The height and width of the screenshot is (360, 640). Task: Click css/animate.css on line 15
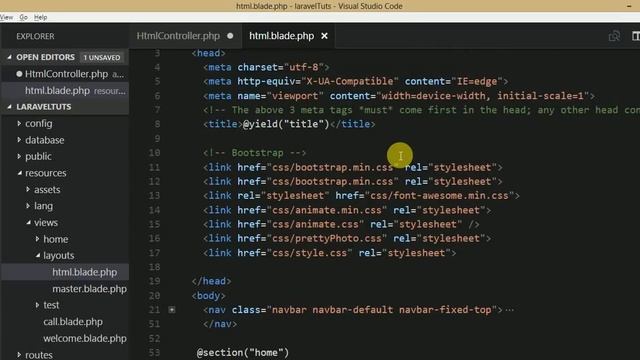tap(315, 224)
